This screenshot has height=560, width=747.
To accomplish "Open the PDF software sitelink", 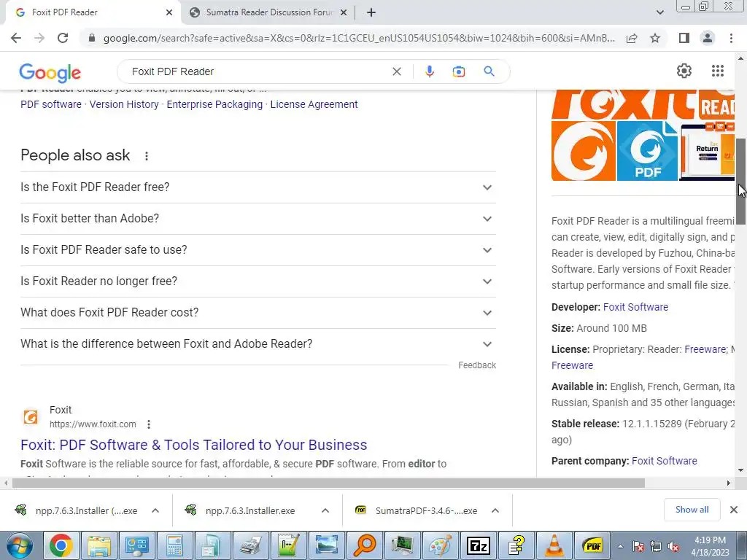I will (51, 104).
